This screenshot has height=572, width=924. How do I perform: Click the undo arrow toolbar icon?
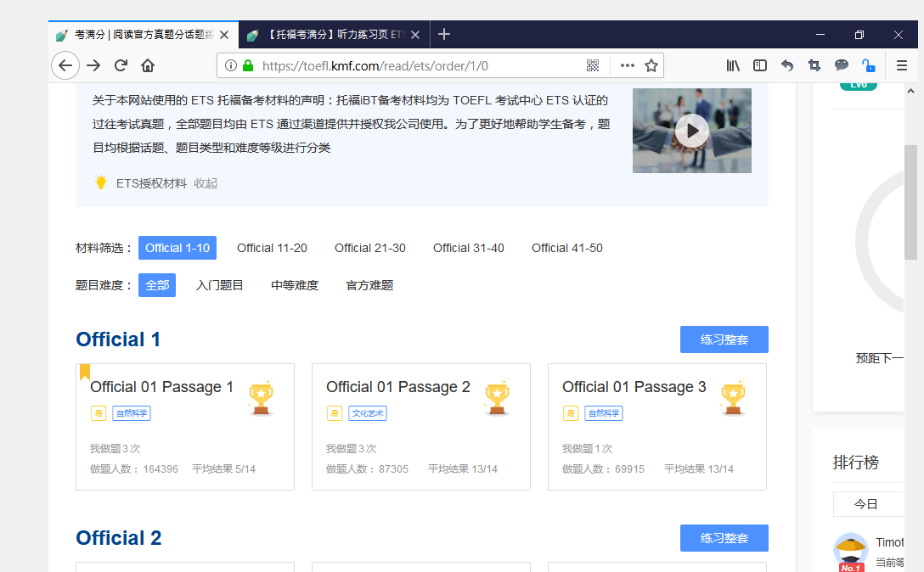click(787, 65)
